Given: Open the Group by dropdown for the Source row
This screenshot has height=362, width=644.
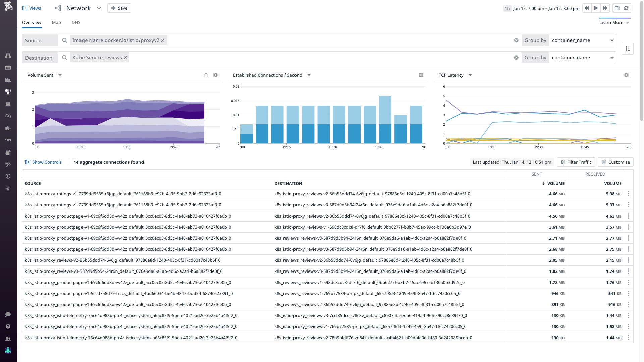Looking at the screenshot, I should pos(583,40).
